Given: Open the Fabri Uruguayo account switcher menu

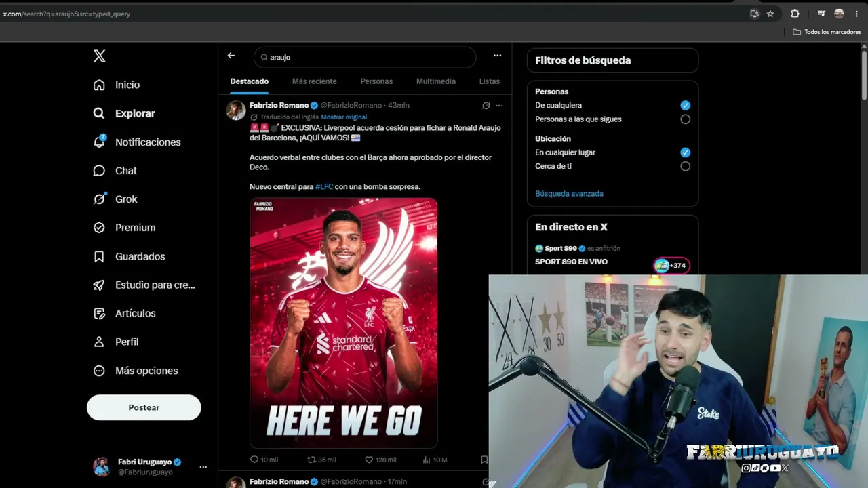Looking at the screenshot, I should pyautogui.click(x=150, y=466).
